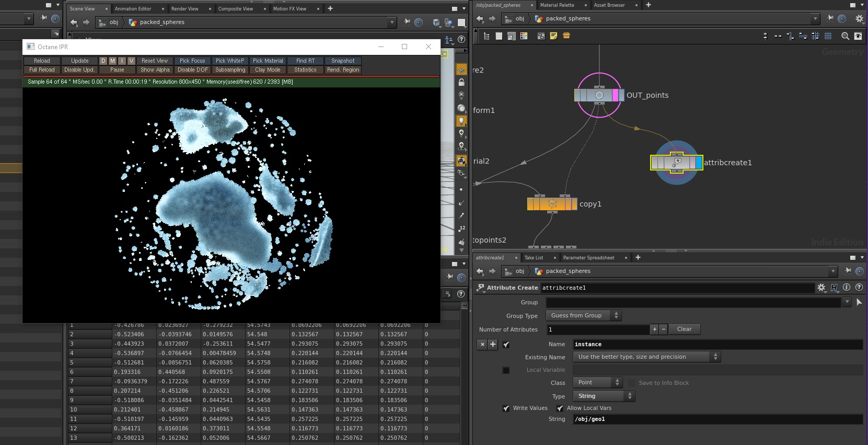
Task: Toggle grid display icon in network editor
Action: pos(828,36)
